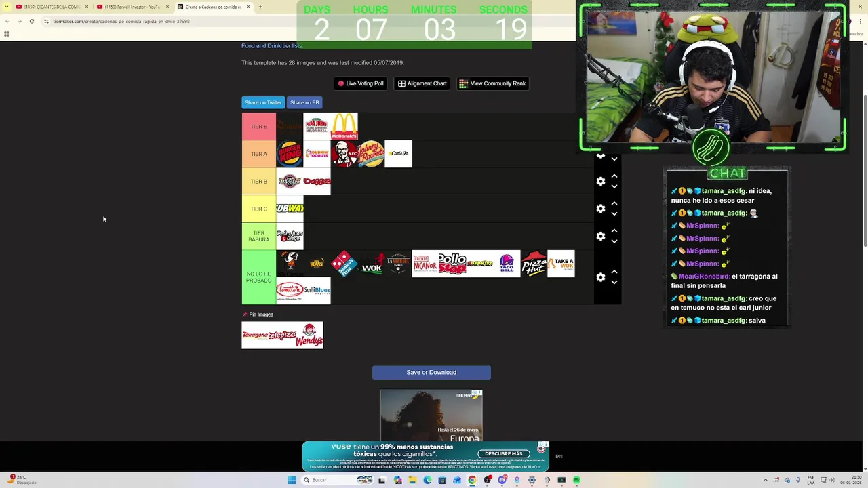Reload the tiermaker page
Viewport: 868px width, 488px height.
31,21
